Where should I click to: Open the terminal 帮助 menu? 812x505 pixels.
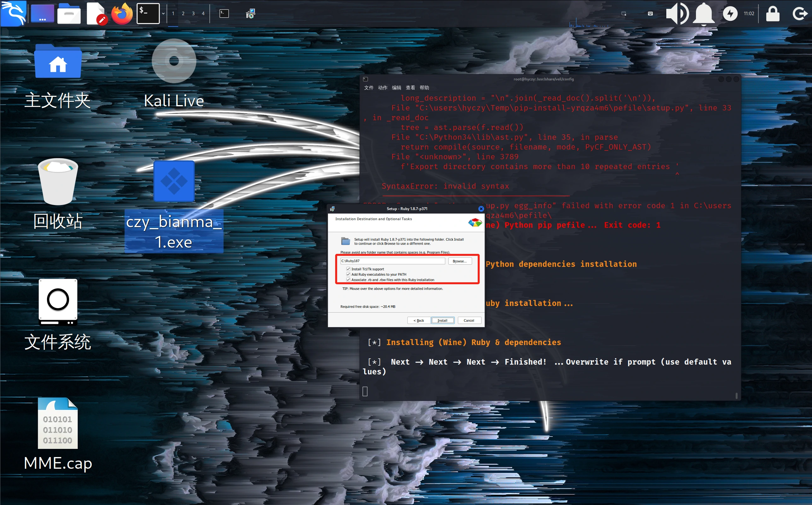point(424,88)
